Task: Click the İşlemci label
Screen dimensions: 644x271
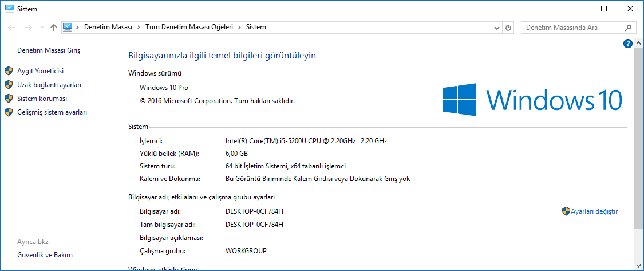Action: 151,140
